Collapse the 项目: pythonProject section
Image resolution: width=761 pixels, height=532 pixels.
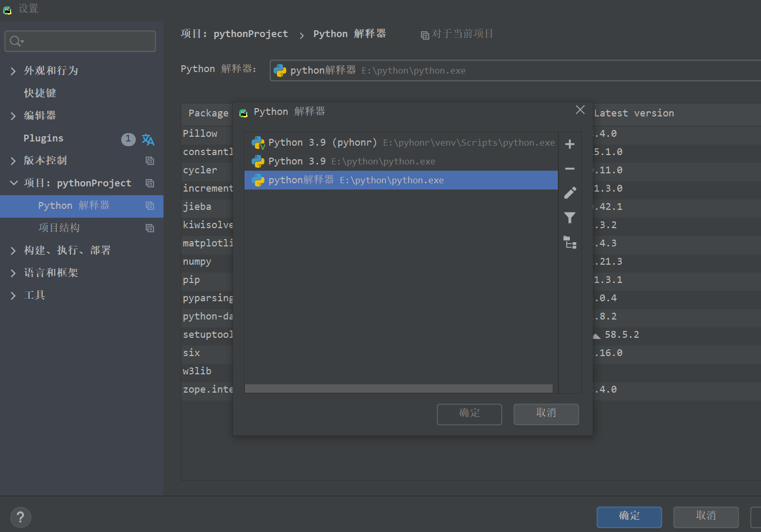(14, 183)
